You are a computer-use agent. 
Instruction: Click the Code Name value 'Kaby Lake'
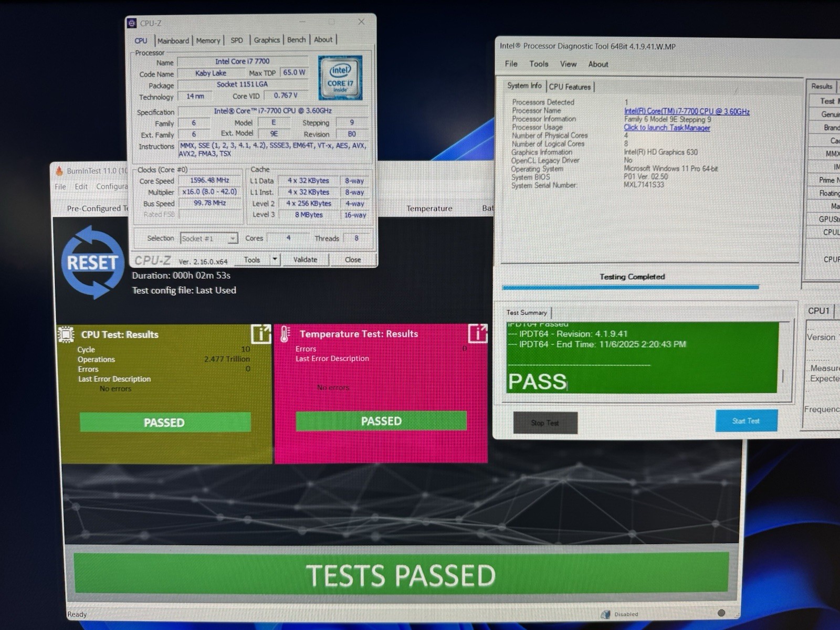pyautogui.click(x=211, y=73)
